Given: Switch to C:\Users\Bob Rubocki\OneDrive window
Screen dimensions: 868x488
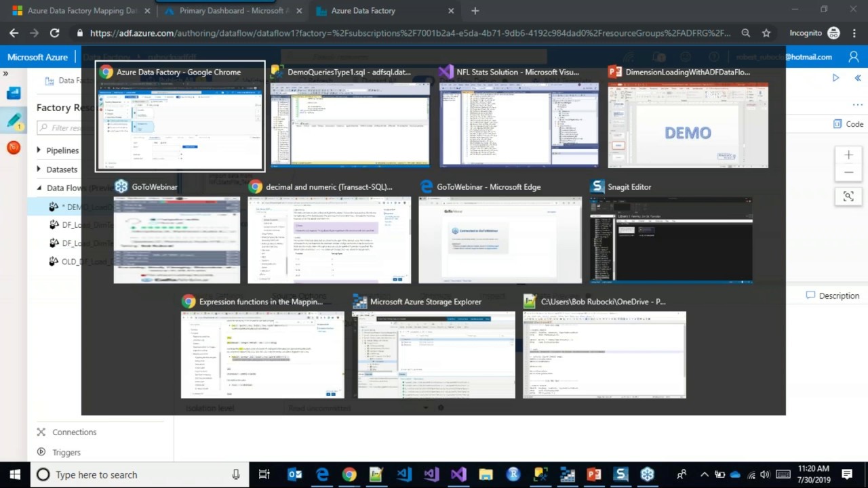Looking at the screenshot, I should coord(604,348).
